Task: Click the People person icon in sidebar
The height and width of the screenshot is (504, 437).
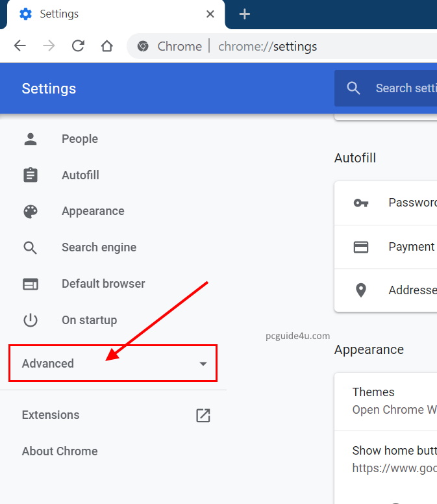Action: point(31,139)
